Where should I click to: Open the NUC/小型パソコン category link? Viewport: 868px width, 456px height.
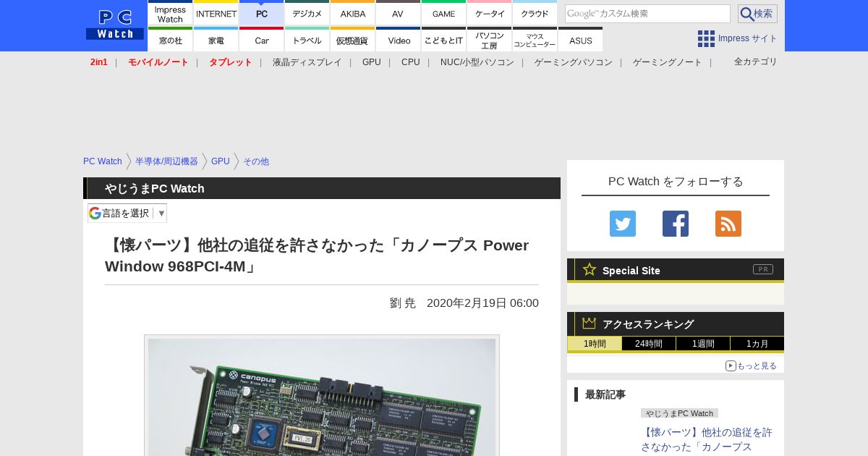click(x=477, y=62)
